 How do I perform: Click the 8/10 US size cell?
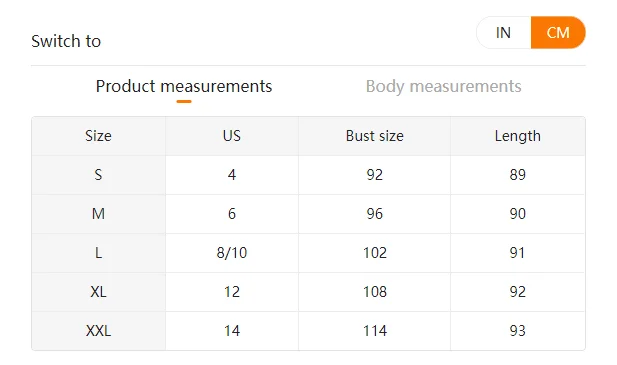[232, 253]
